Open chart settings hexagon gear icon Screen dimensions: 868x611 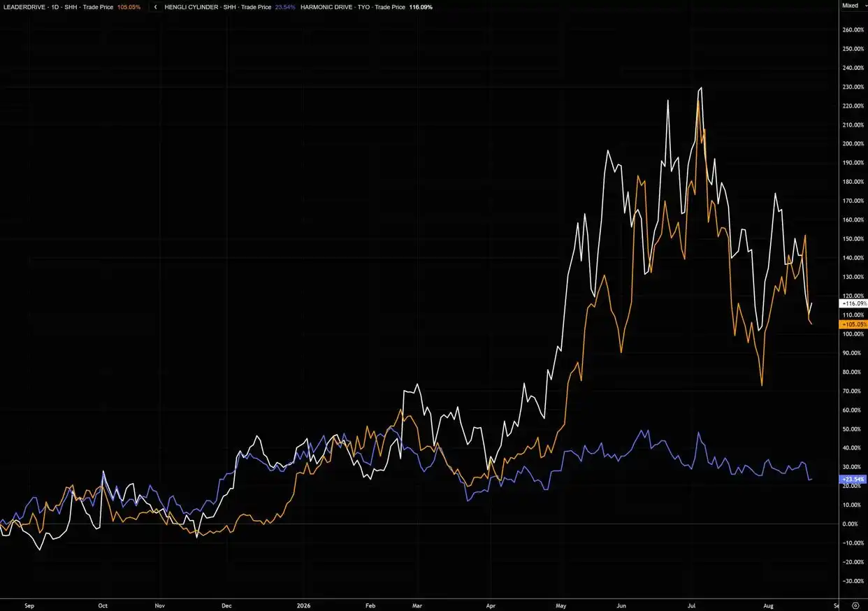[856, 605]
